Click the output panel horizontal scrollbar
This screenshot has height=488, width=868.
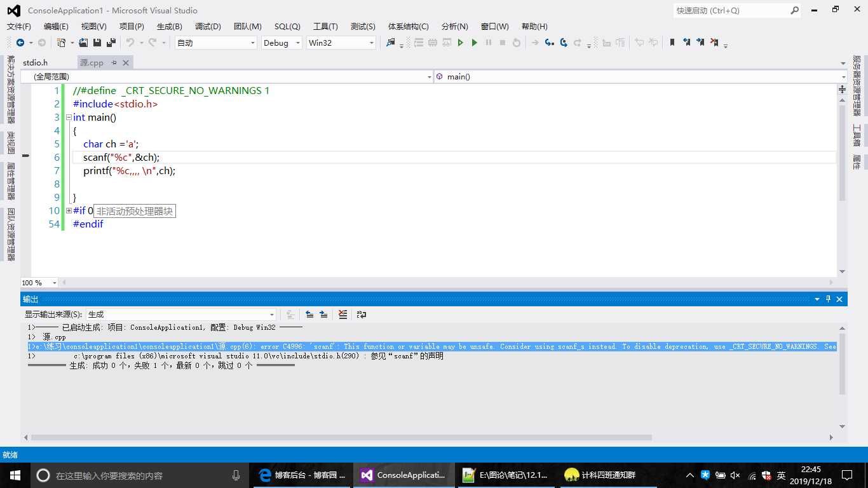[341, 437]
